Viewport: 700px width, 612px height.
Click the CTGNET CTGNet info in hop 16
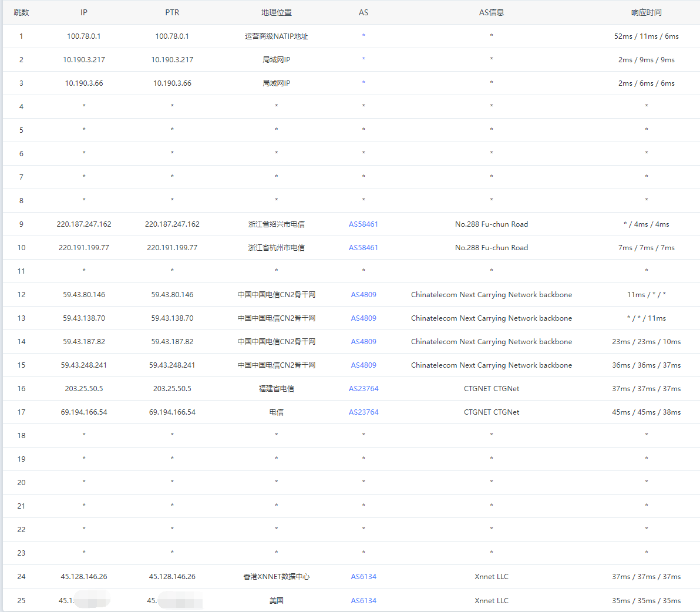pyautogui.click(x=491, y=389)
